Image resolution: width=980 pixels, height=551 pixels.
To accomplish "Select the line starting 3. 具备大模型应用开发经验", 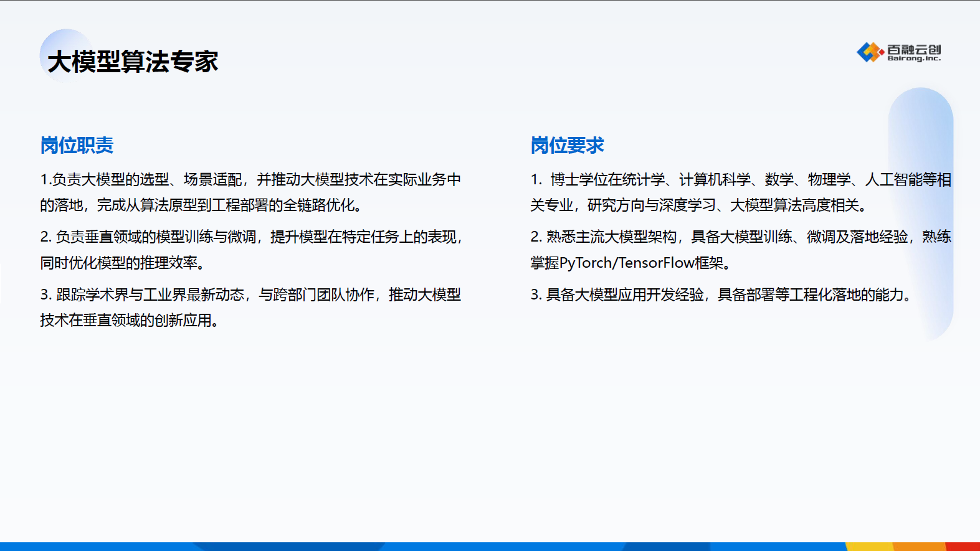I will pyautogui.click(x=721, y=294).
